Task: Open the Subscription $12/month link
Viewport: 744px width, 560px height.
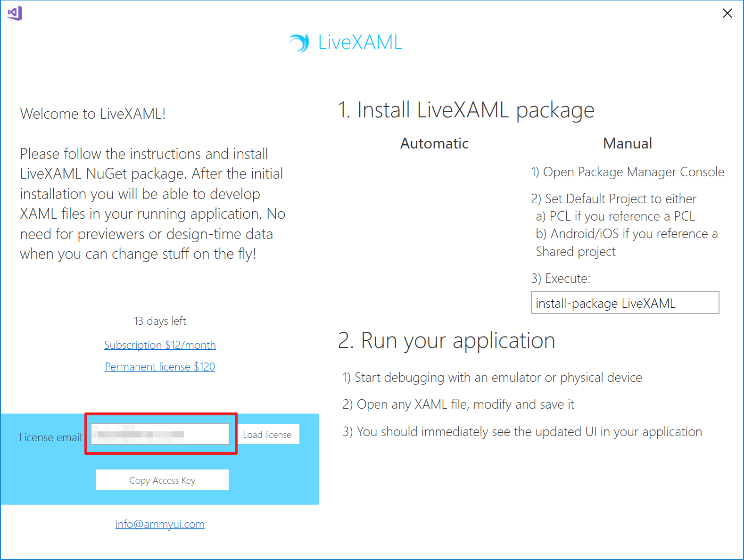Action: tap(160, 345)
